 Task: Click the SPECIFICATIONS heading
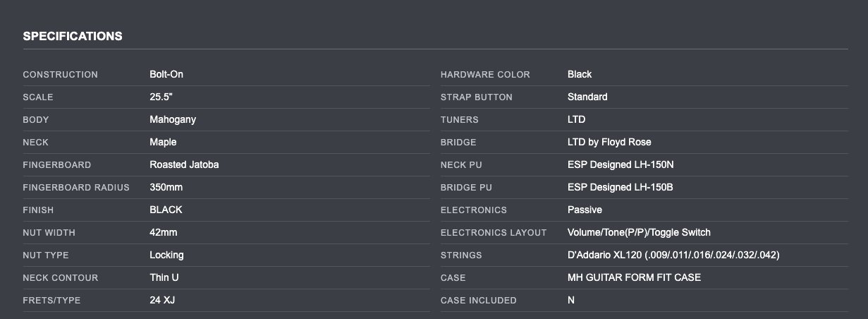(73, 36)
